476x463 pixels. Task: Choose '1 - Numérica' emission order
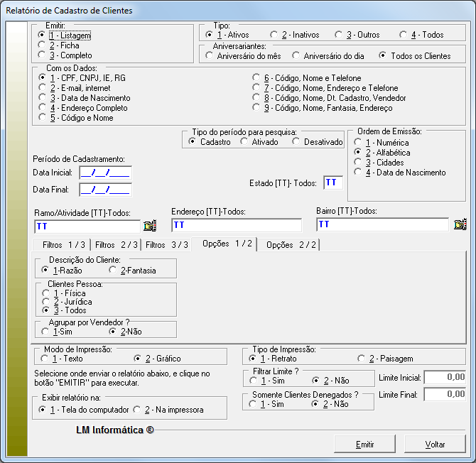pyautogui.click(x=357, y=143)
